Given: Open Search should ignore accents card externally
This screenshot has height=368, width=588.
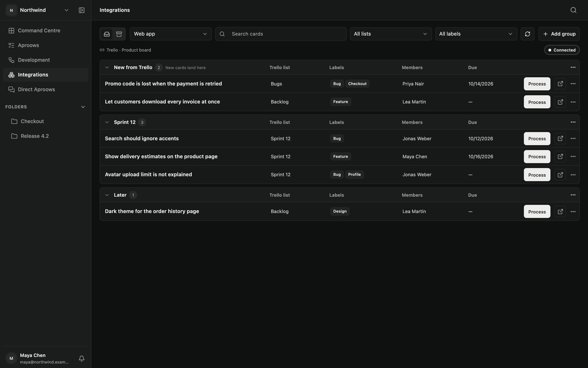Looking at the screenshot, I should click(560, 138).
